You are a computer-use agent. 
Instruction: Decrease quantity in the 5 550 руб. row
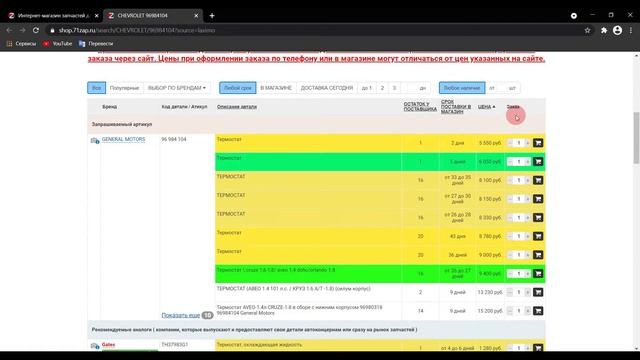pyautogui.click(x=510, y=143)
